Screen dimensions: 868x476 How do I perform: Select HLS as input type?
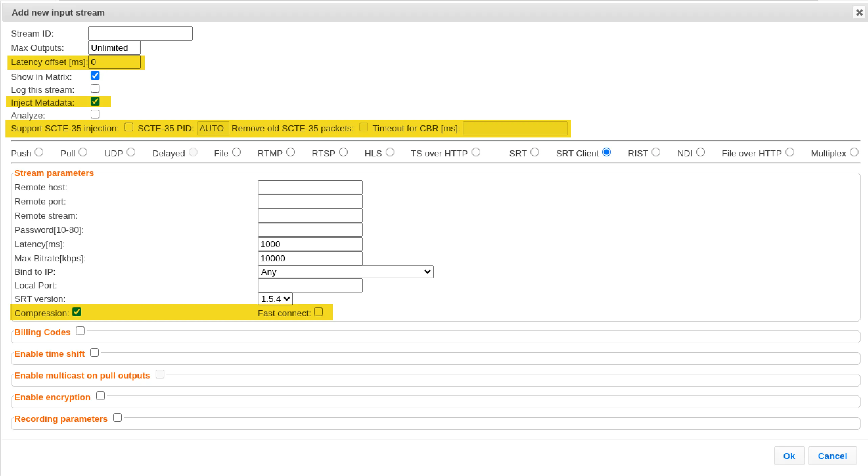[390, 152]
